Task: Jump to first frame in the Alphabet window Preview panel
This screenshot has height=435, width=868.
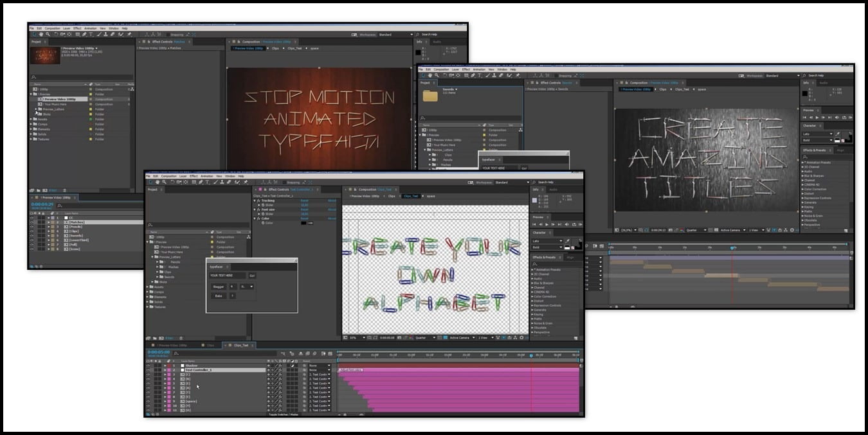Action: (x=534, y=224)
